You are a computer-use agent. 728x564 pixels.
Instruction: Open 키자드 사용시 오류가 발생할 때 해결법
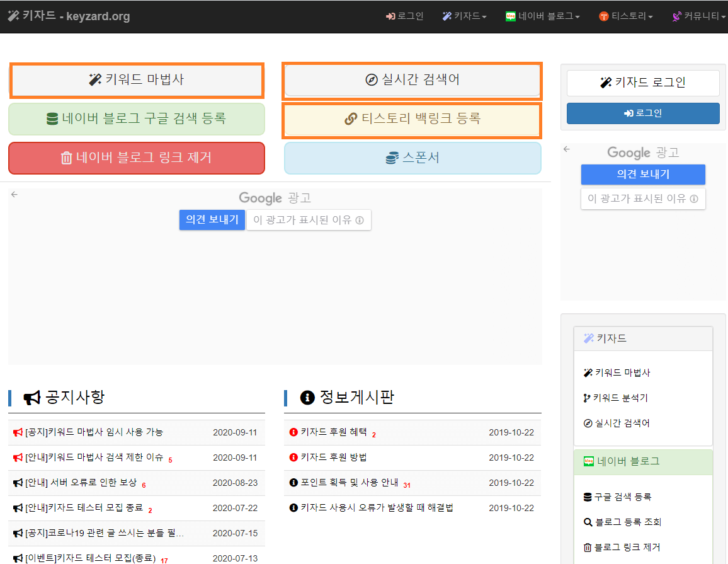[x=377, y=508]
